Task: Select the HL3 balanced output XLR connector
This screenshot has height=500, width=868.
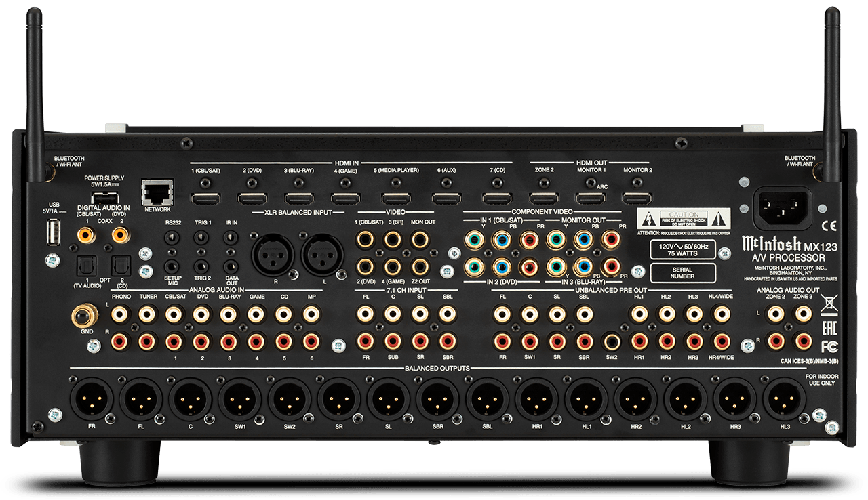Action: [785, 399]
